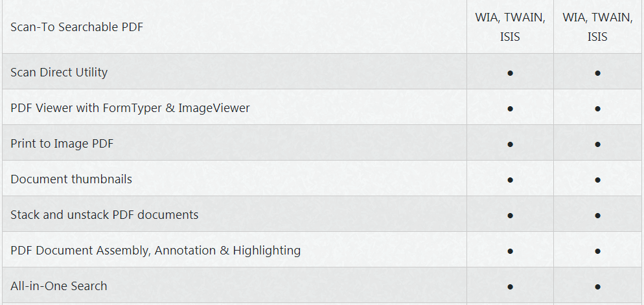Image resolution: width=644 pixels, height=305 pixels.
Task: Click the Document thumbnails row label
Action: (71, 179)
